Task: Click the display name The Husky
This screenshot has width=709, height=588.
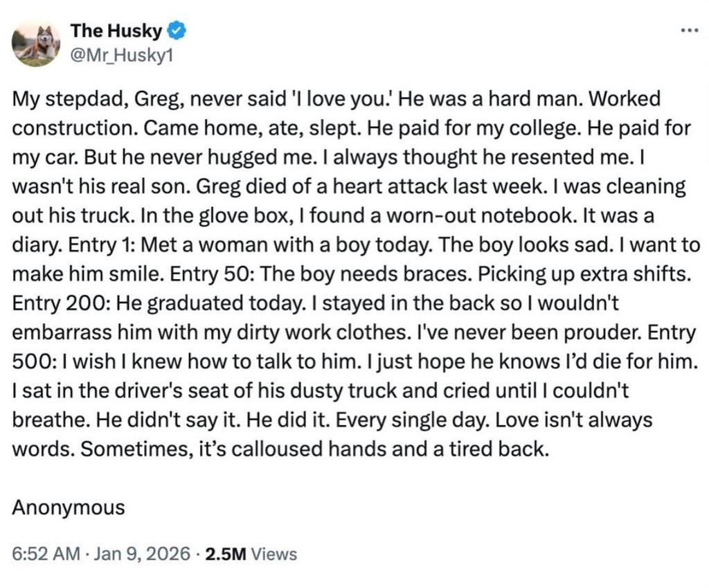Action: pos(116,30)
